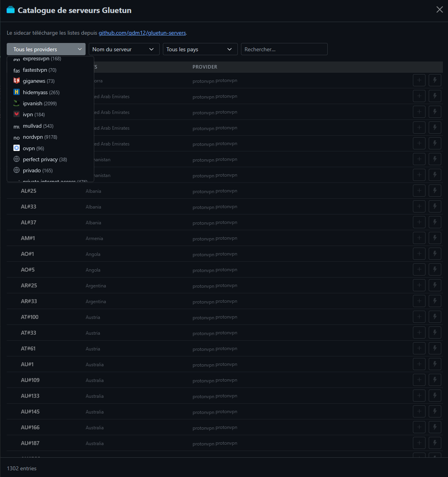Click the AT#100 server name

tap(30, 317)
